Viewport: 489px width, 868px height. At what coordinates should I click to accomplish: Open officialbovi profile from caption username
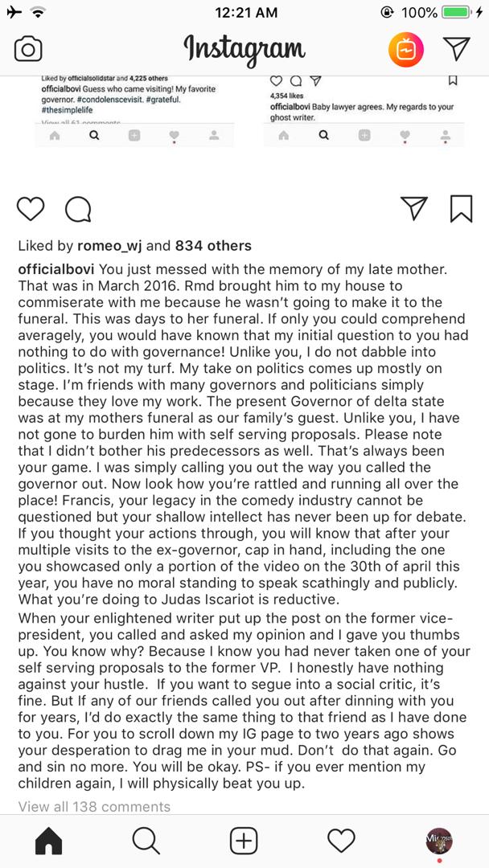tap(58, 268)
